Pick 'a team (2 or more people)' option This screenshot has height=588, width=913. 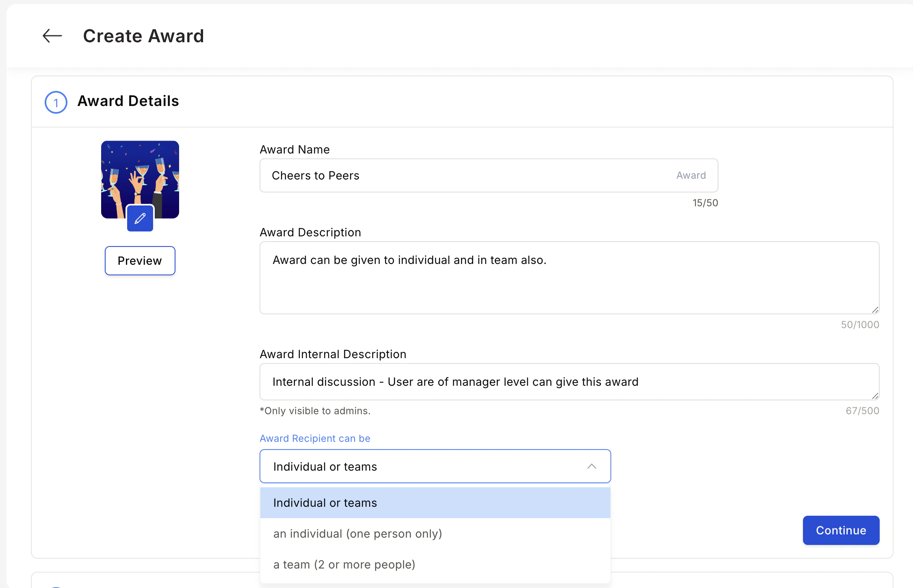pos(435,564)
